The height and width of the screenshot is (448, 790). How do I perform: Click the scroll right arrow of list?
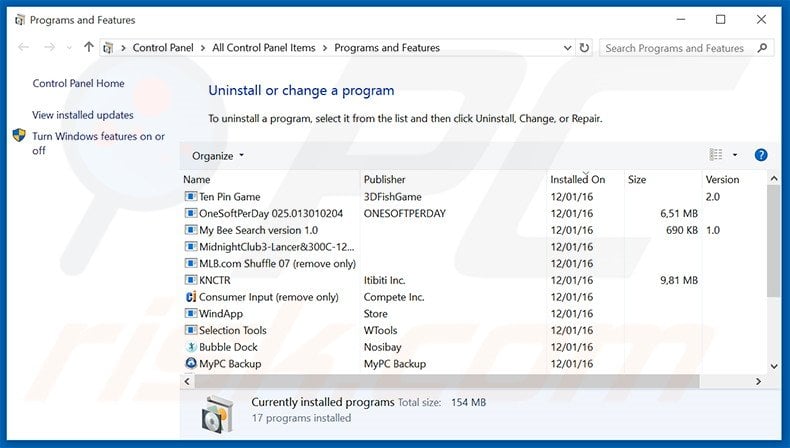tap(758, 381)
